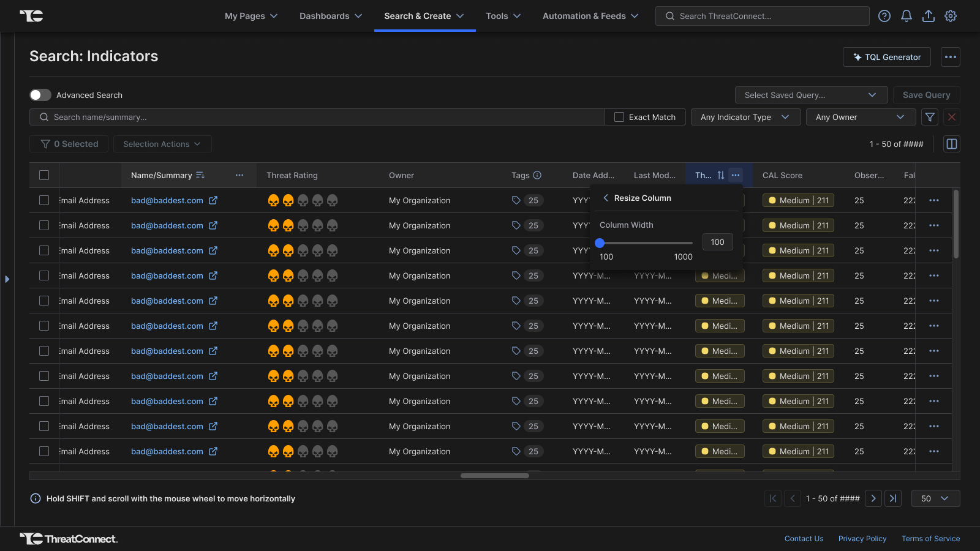Open the Automation & Feeds menu
Image resolution: width=980 pixels, height=551 pixels.
pyautogui.click(x=590, y=16)
